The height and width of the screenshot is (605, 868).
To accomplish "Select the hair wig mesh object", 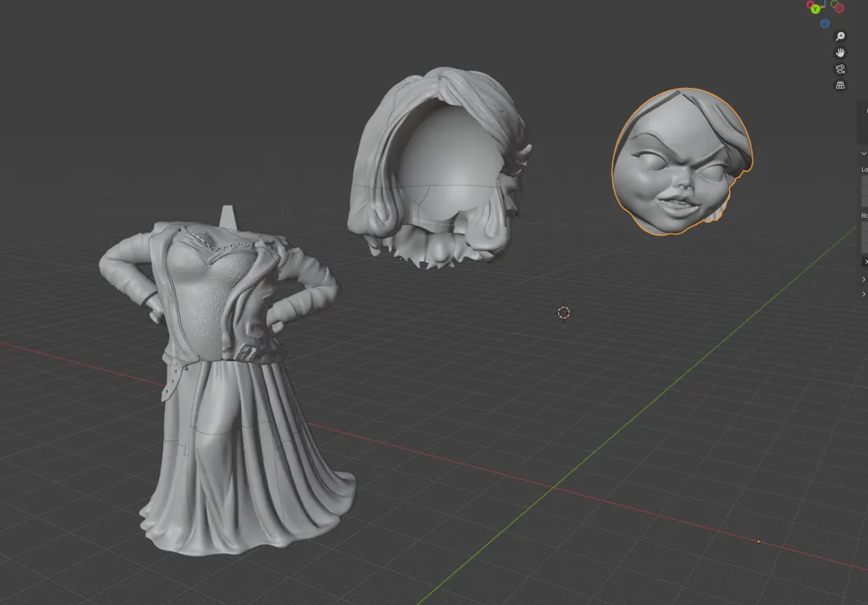I will point(438,168).
